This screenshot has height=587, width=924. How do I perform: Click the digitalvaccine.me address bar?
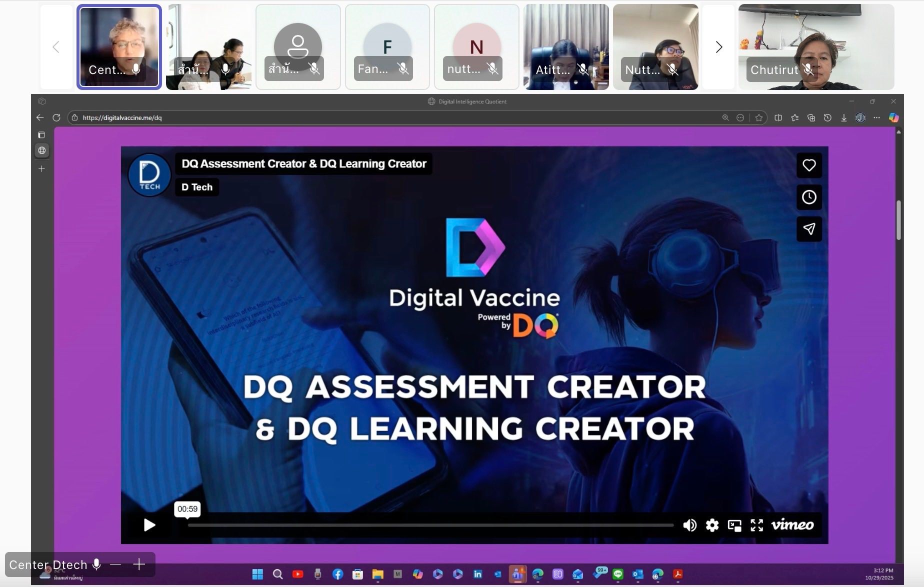(395, 117)
